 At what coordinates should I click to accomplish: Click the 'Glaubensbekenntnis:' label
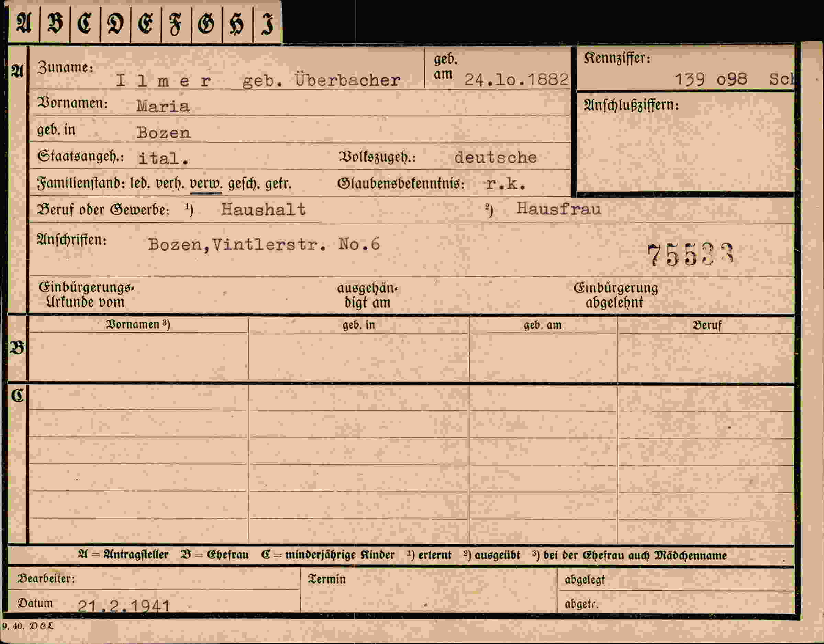click(401, 184)
